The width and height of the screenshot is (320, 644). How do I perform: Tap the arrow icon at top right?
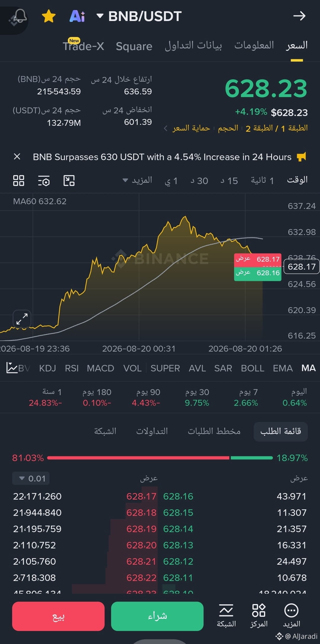click(299, 16)
